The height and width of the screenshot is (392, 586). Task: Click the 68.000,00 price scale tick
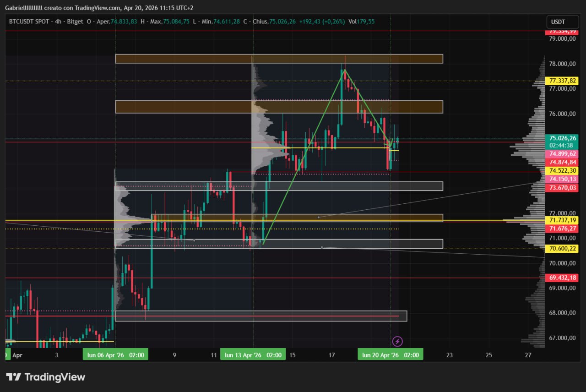point(562,313)
